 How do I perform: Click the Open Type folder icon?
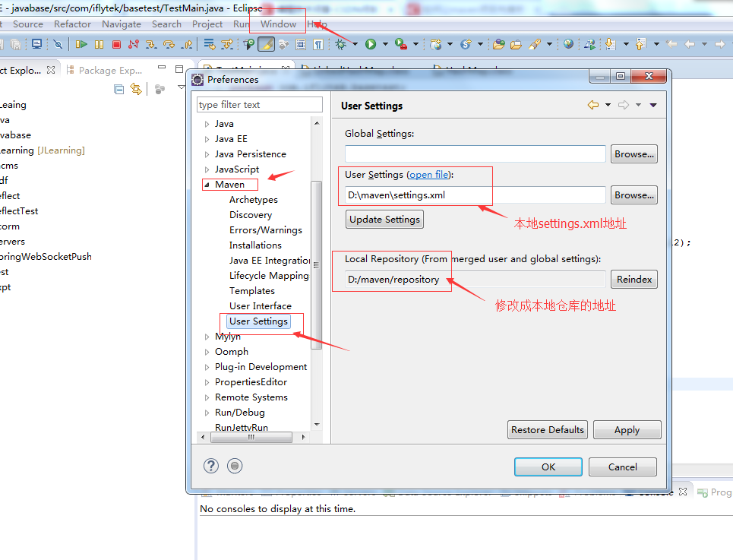click(499, 44)
